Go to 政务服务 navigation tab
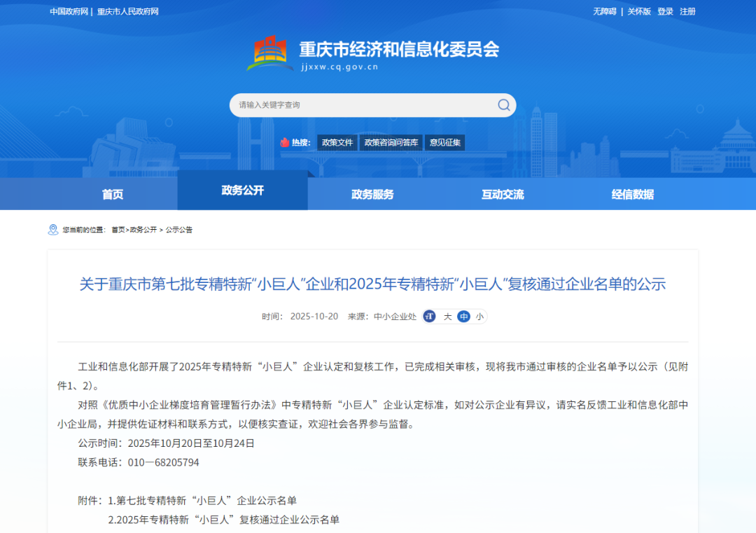Screen dimensions: 756x533 click(372, 195)
